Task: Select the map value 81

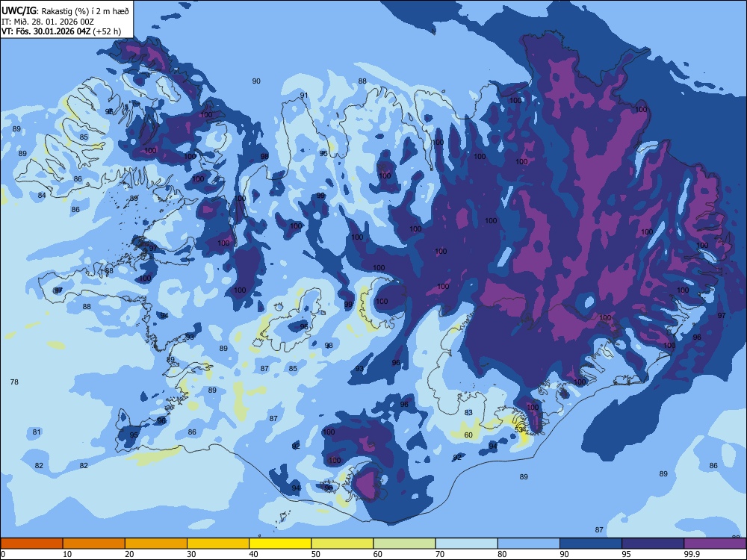Action: [37, 432]
